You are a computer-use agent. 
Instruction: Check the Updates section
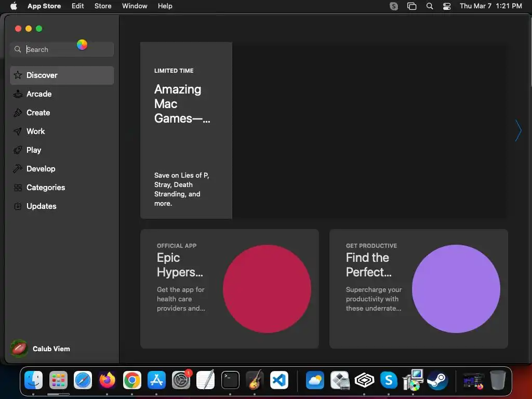click(62, 206)
